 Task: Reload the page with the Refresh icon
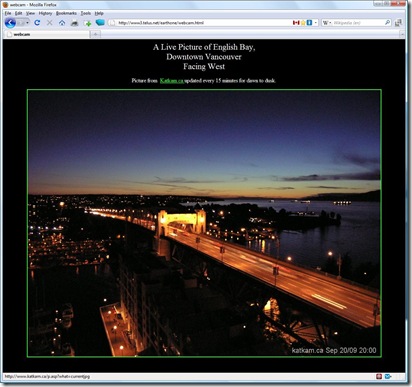tap(37, 23)
